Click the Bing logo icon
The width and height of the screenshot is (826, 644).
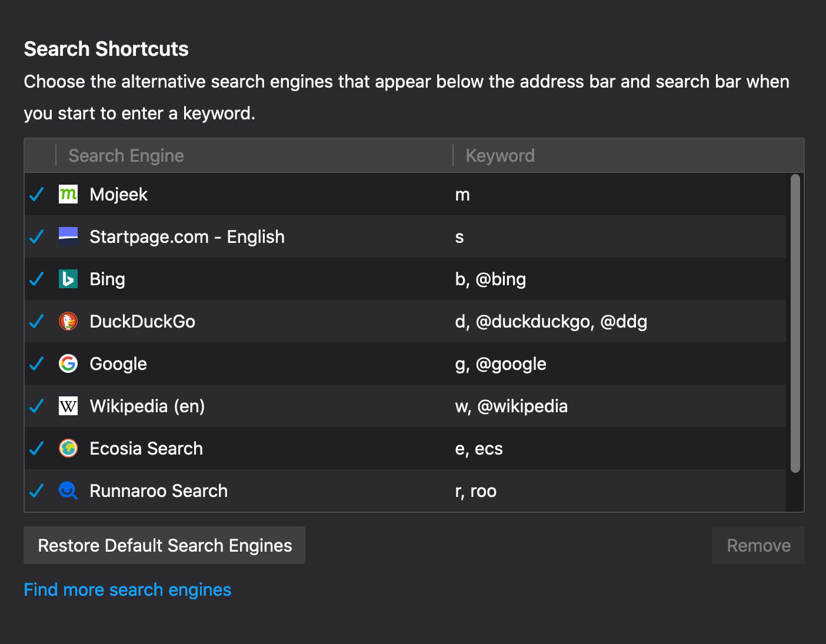[x=68, y=279]
